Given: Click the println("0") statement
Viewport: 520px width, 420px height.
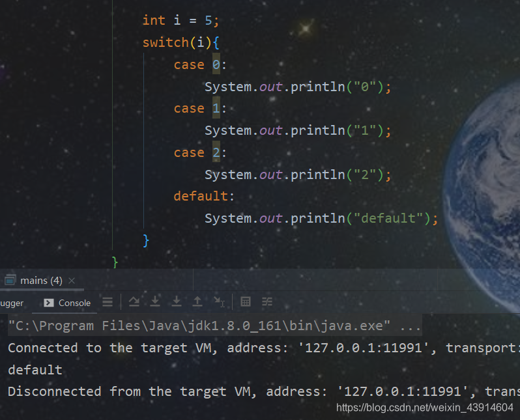Looking at the screenshot, I should click(x=298, y=87).
